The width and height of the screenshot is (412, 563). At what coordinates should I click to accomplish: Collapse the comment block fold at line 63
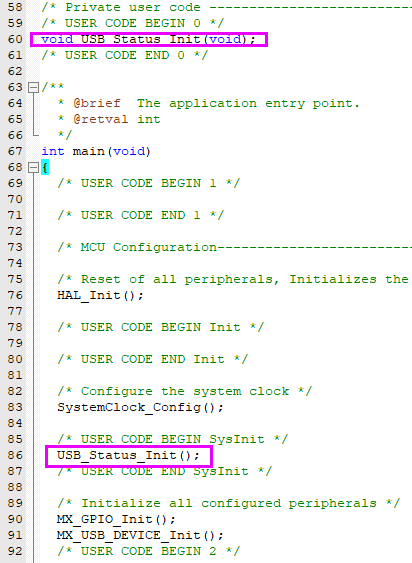pyautogui.click(x=33, y=87)
